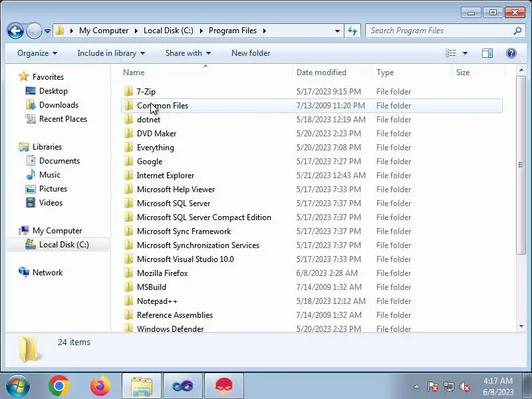Click Local Disk (C:) breadcrumb in address bar
532x399 pixels.
click(168, 31)
